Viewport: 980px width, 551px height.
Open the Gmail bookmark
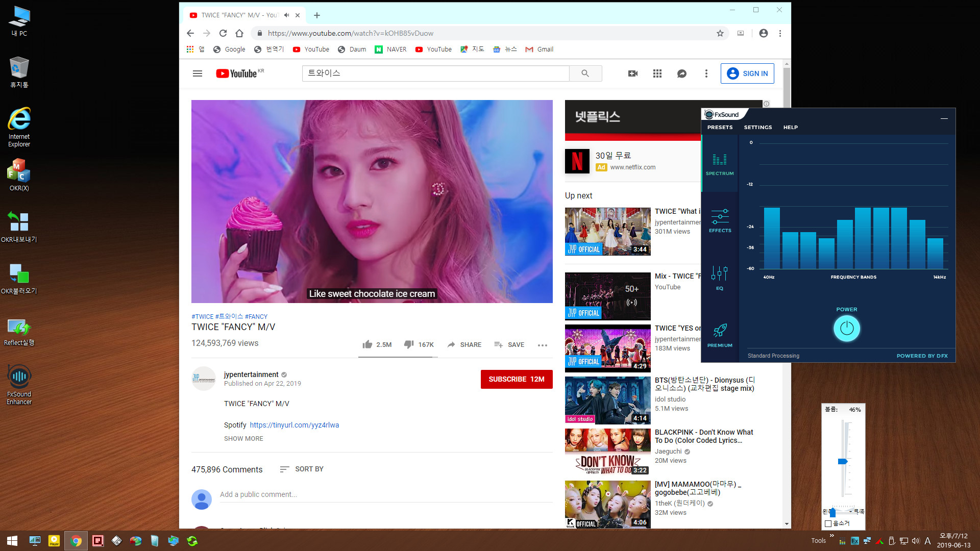[x=540, y=49]
